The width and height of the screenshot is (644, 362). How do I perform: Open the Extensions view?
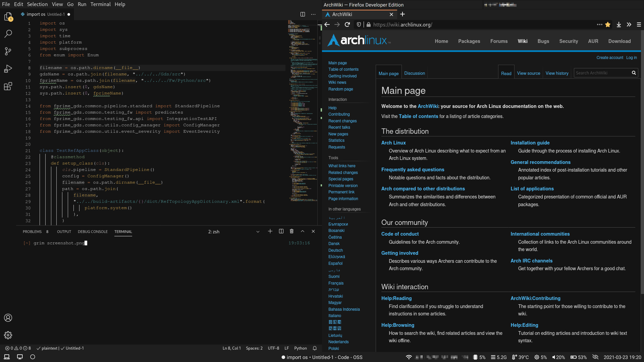pos(8,86)
